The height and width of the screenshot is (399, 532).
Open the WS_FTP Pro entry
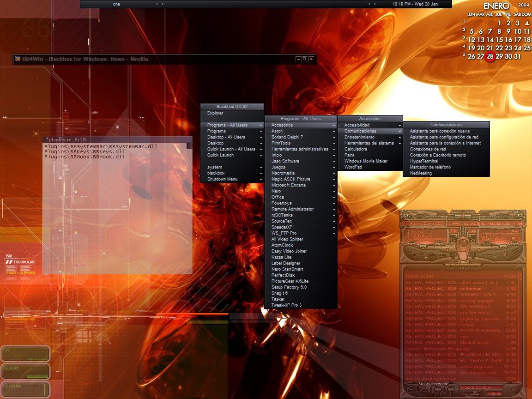[x=301, y=233]
